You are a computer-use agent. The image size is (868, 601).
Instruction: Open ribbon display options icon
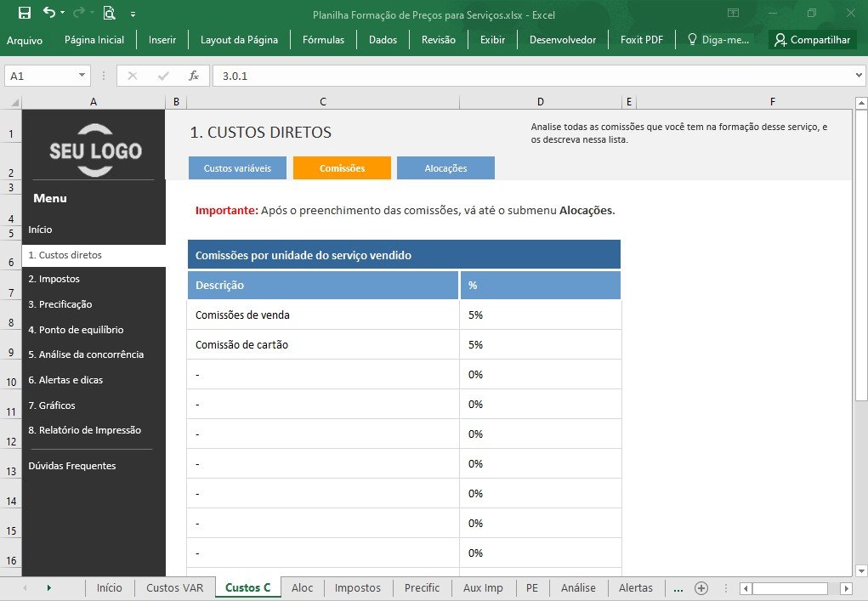pyautogui.click(x=733, y=13)
